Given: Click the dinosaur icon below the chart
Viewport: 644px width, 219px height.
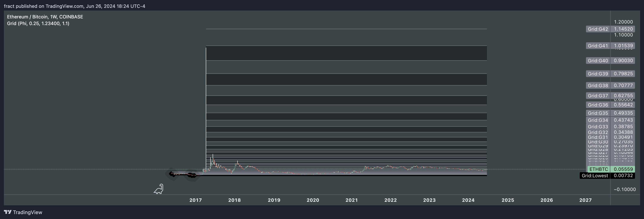Looking at the screenshot, I should point(159,189).
